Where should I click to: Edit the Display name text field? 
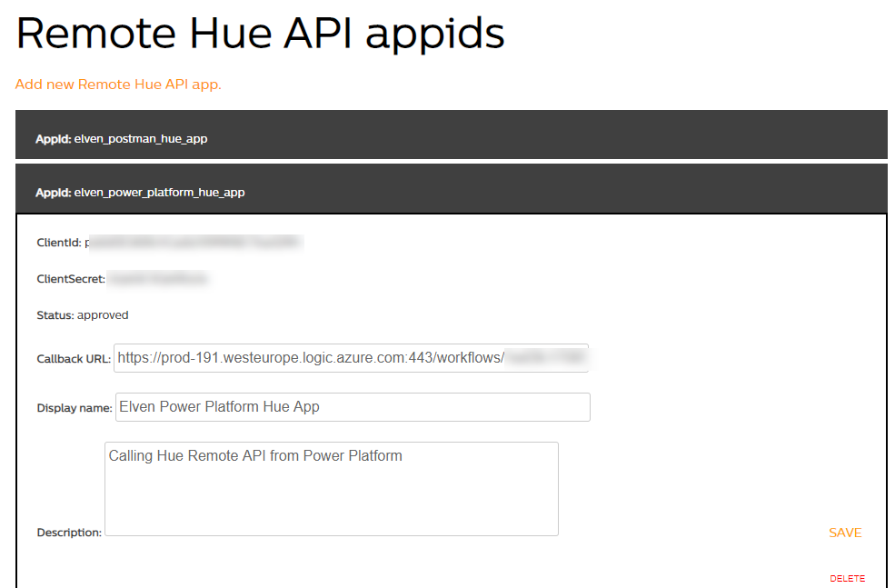coord(353,407)
